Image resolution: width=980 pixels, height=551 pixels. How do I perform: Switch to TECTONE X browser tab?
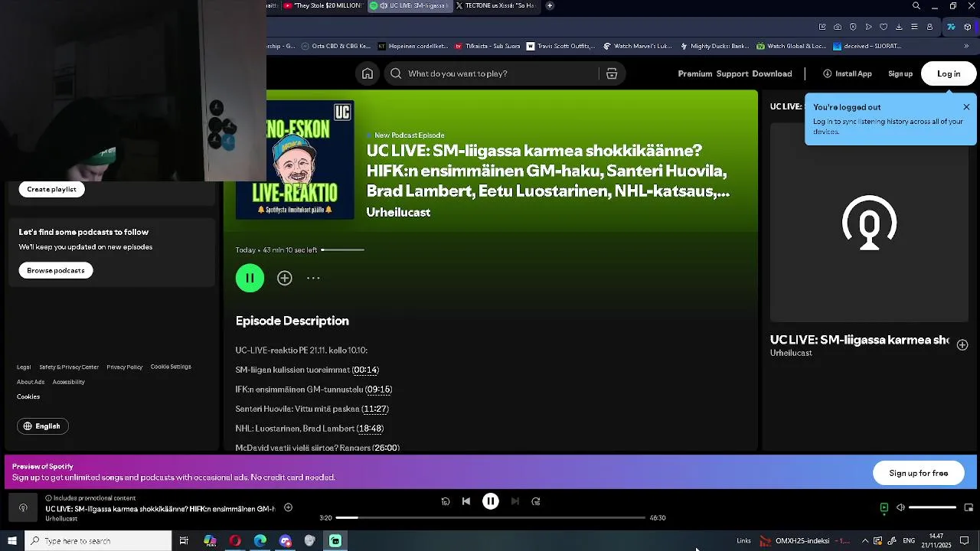point(495,5)
